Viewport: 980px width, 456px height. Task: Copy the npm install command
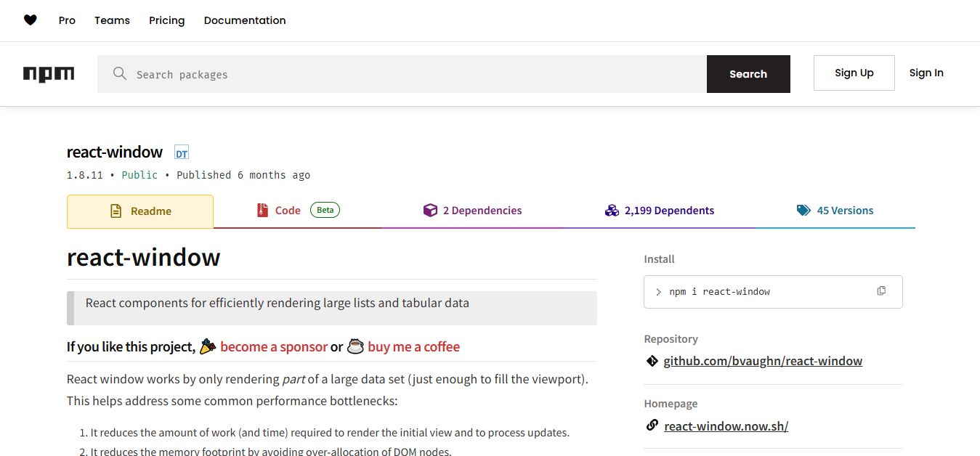click(x=881, y=291)
